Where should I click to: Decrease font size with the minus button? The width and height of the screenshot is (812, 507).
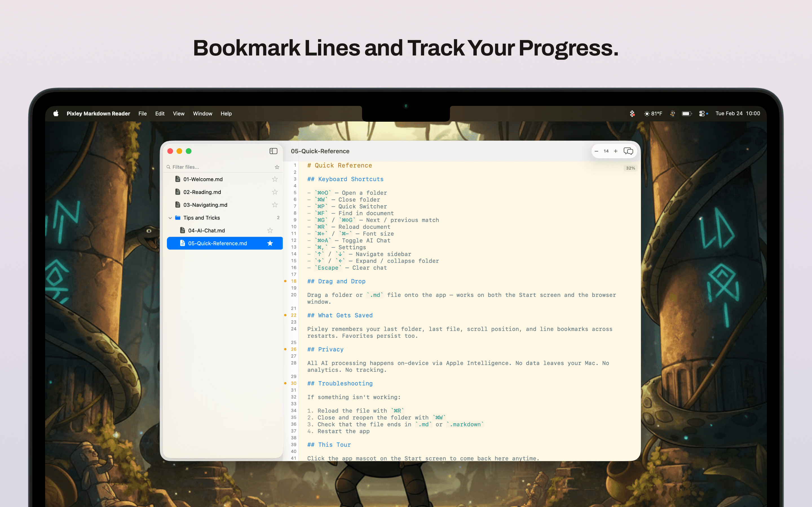tap(596, 151)
